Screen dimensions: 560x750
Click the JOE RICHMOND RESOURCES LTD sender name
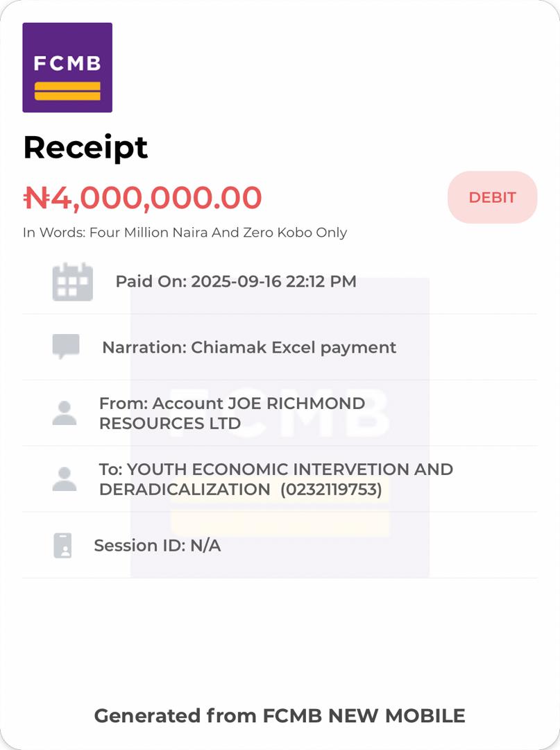tap(258, 404)
